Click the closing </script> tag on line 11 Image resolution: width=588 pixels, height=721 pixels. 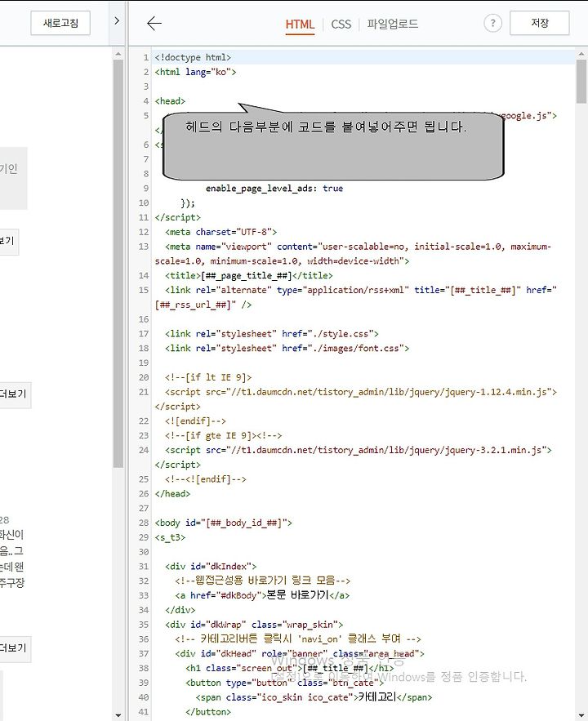point(177,218)
